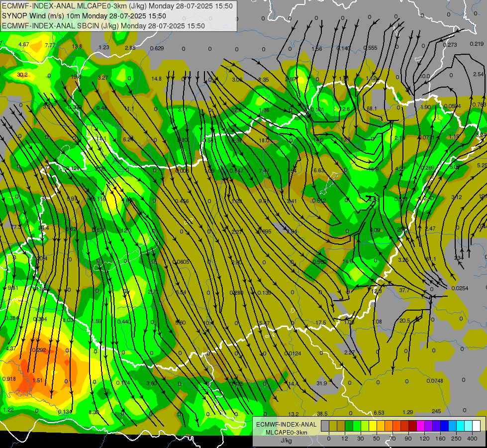Click the map value 31.9
This screenshot has width=487, height=448.
(322, 383)
